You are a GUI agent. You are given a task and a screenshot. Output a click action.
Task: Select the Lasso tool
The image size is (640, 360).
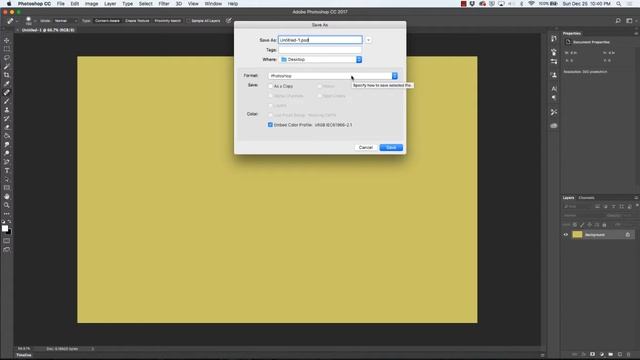point(7,58)
